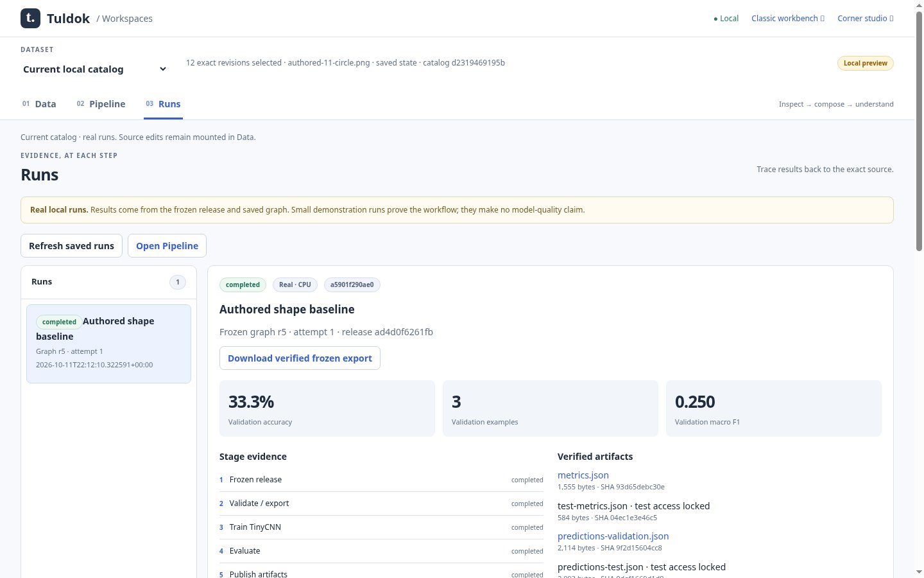The width and height of the screenshot is (924, 578).
Task: Click the Tuldok logo icon
Action: point(30,18)
